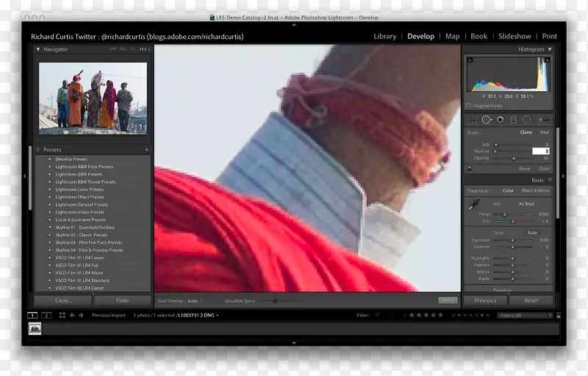Switch brush mode to Heal
Image resolution: width=588 pixels, height=376 pixels.
[x=545, y=133]
